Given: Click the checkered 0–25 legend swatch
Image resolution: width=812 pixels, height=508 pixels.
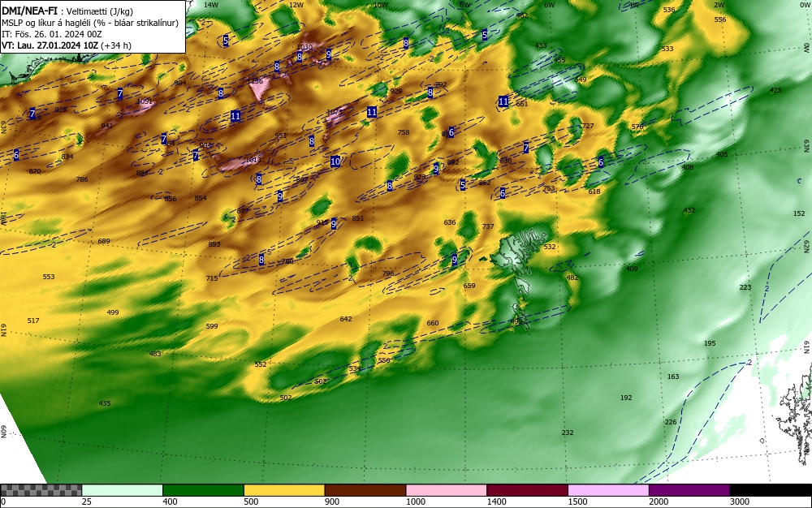Looking at the screenshot, I should click(41, 490).
